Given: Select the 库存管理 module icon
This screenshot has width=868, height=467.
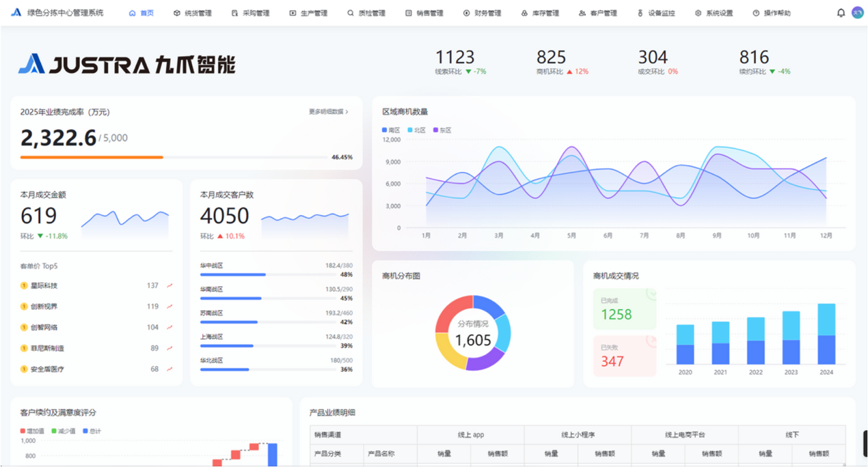Looking at the screenshot, I should point(526,12).
